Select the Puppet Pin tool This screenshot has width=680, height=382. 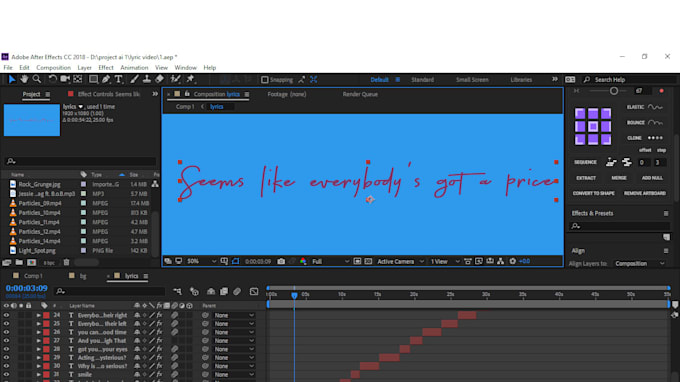[190, 79]
